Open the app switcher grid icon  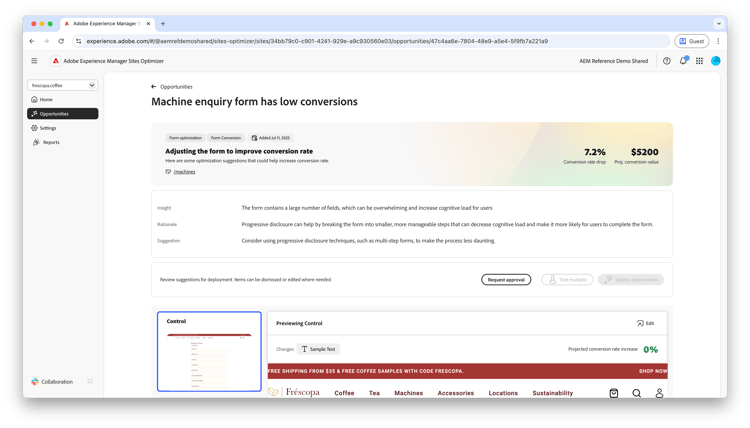699,61
